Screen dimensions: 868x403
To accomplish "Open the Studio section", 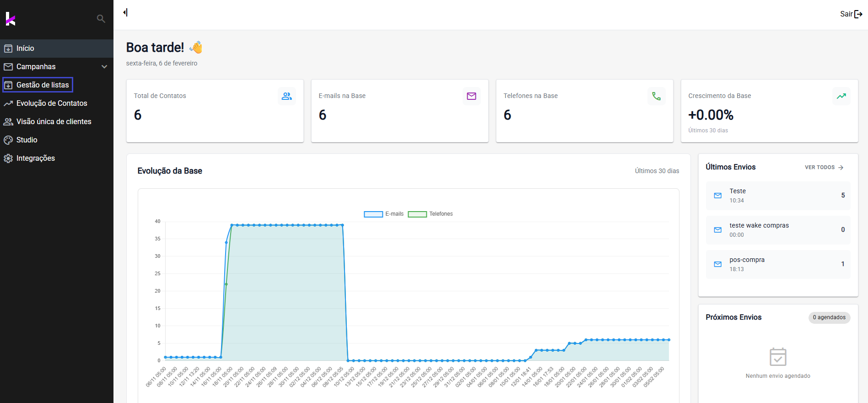I will click(x=27, y=140).
